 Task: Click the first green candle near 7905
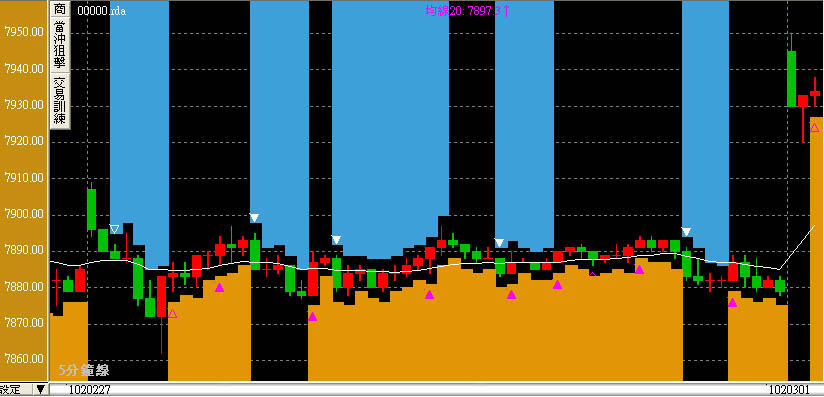pyautogui.click(x=91, y=209)
